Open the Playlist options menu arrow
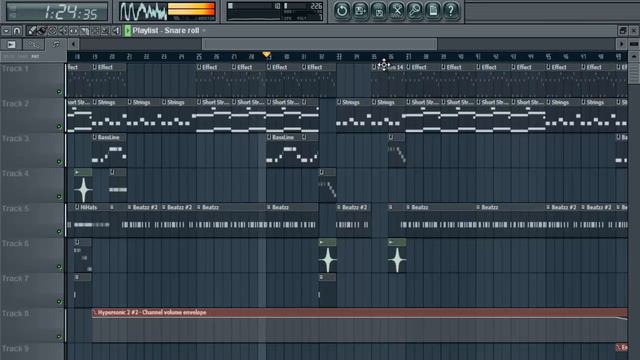 point(6,31)
